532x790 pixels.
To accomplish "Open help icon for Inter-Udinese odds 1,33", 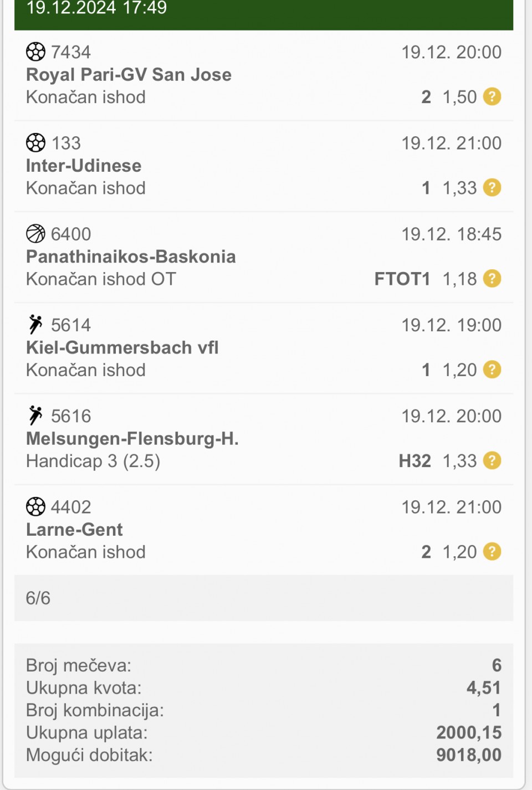I will pyautogui.click(x=492, y=187).
